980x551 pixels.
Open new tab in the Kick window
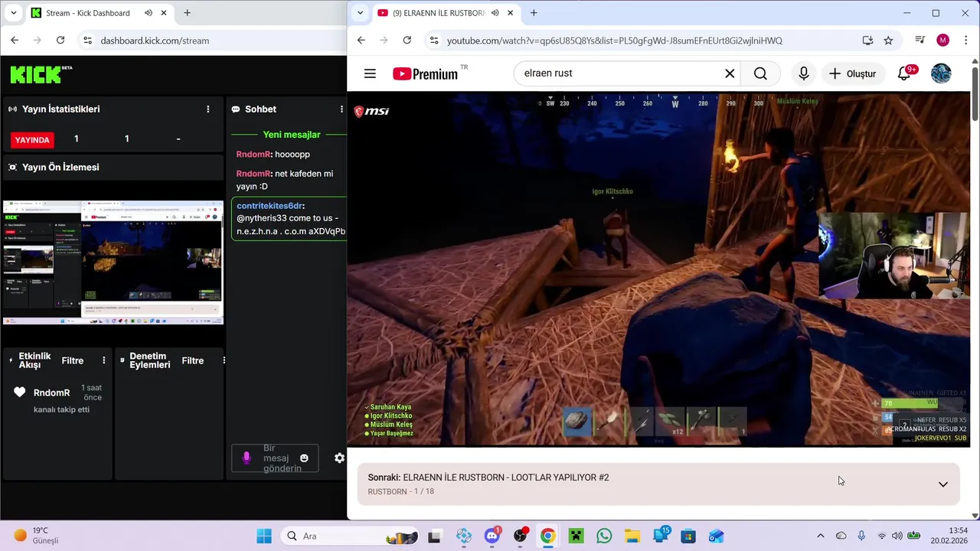click(187, 13)
